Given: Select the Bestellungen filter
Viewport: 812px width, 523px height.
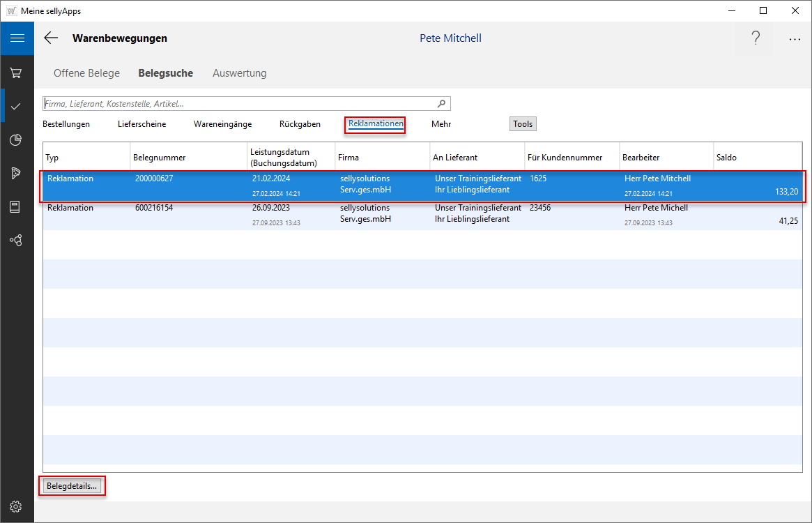Looking at the screenshot, I should click(66, 124).
